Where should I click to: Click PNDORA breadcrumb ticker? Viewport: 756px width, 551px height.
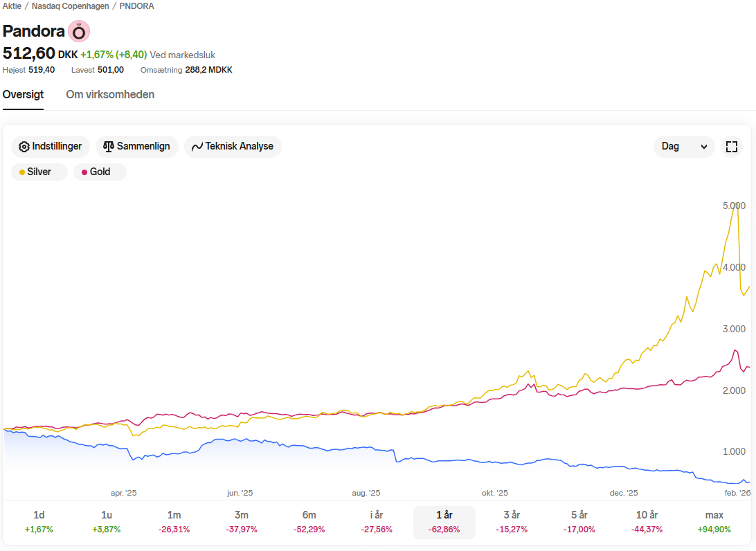pyautogui.click(x=136, y=6)
